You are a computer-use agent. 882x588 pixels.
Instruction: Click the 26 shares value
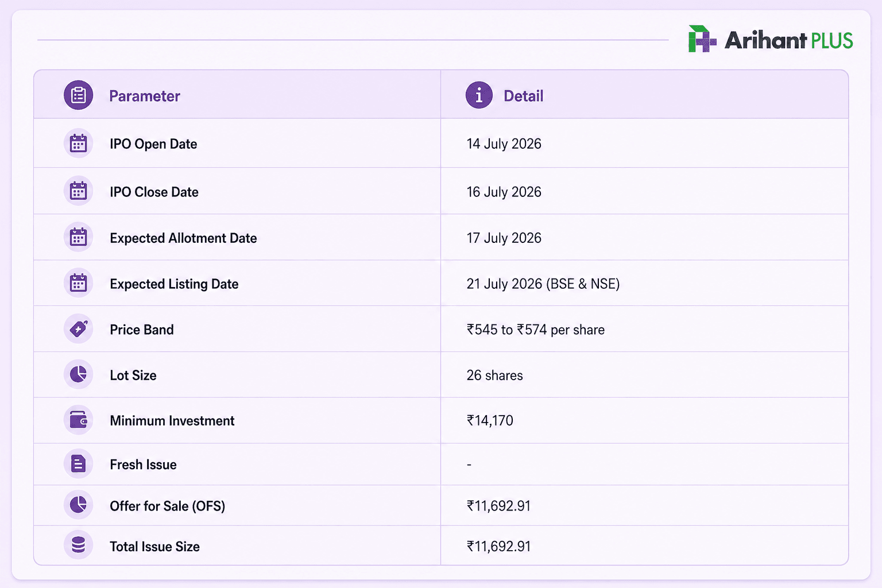(x=494, y=376)
